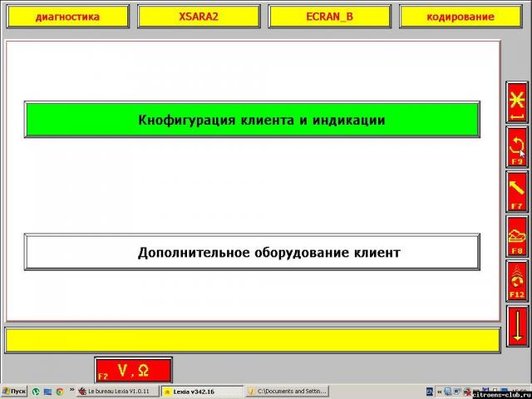Launch uTorrent from quick launch
This screenshot has width=532, height=399.
click(x=36, y=392)
